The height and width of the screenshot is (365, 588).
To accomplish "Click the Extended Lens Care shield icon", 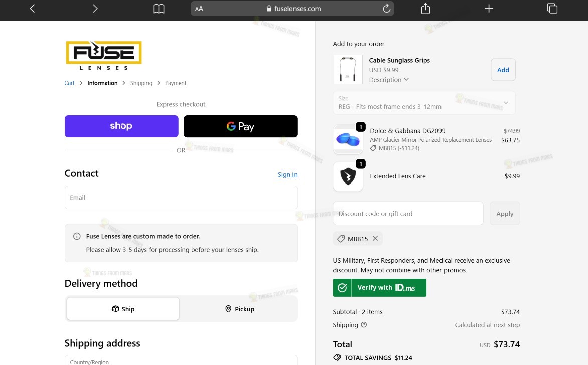I will [348, 176].
